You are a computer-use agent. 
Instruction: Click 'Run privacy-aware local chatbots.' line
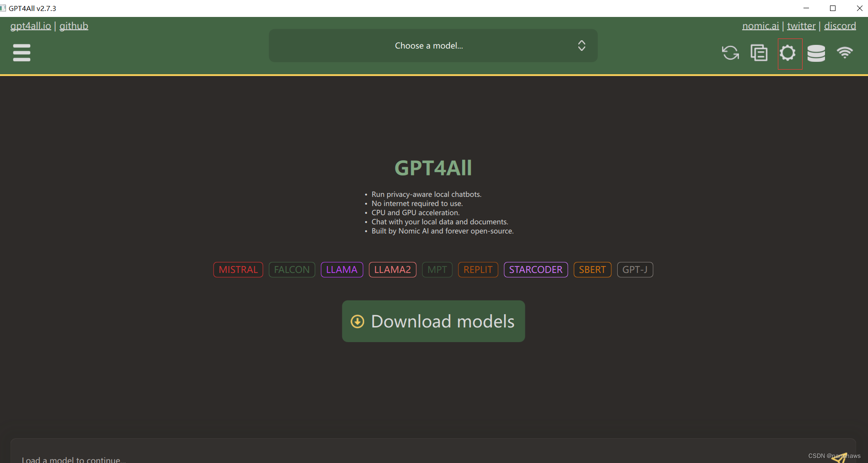pyautogui.click(x=426, y=194)
